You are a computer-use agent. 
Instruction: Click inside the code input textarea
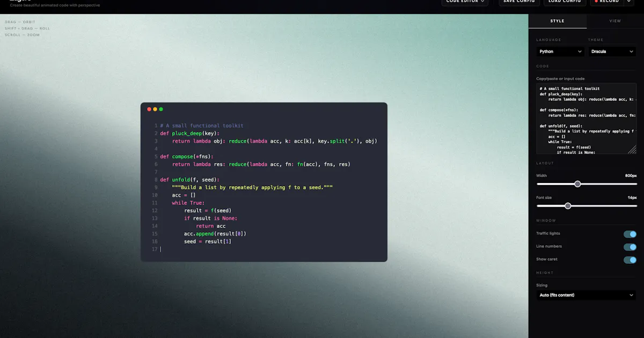pyautogui.click(x=586, y=119)
